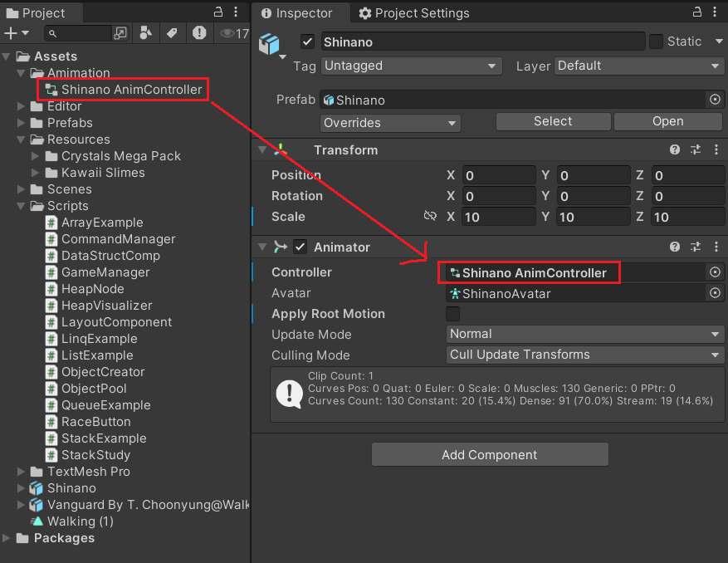This screenshot has width=728, height=563.
Task: Open the Overrides dropdown
Action: pyautogui.click(x=390, y=123)
